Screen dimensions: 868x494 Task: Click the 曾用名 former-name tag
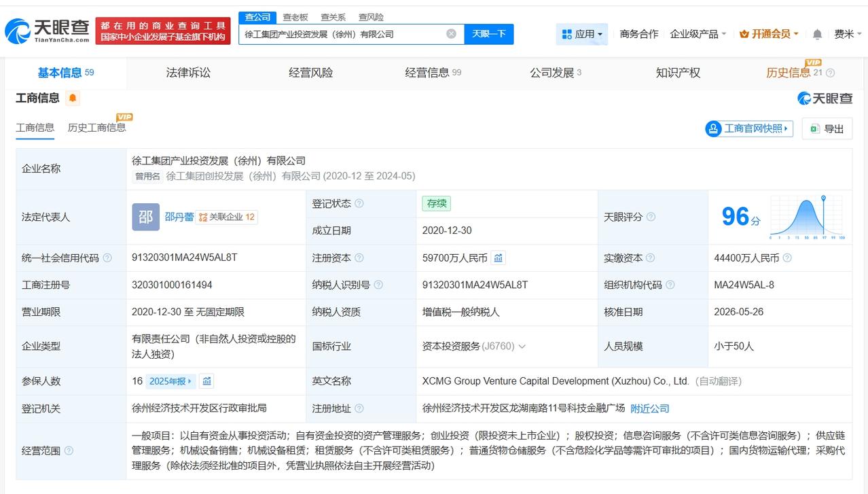(147, 176)
